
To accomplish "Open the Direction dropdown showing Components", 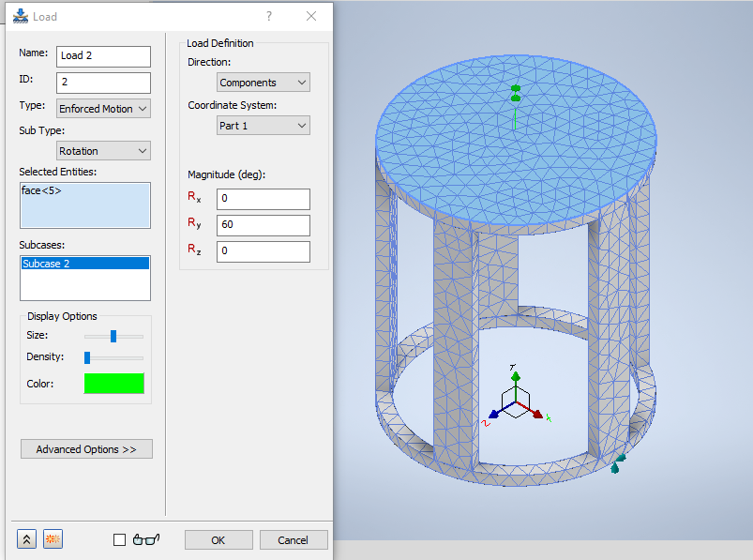I will 263,82.
